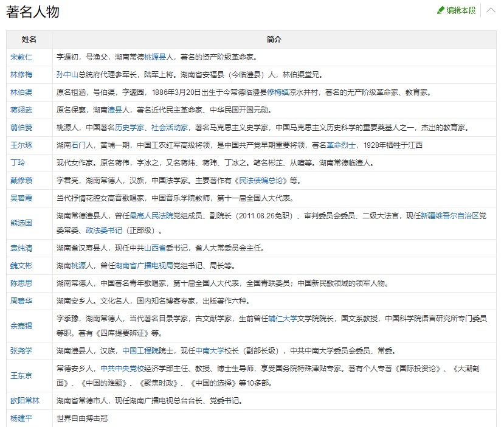Follow the 湖南省广播电视局 link
The width and height of the screenshot is (504, 427).
tap(144, 266)
